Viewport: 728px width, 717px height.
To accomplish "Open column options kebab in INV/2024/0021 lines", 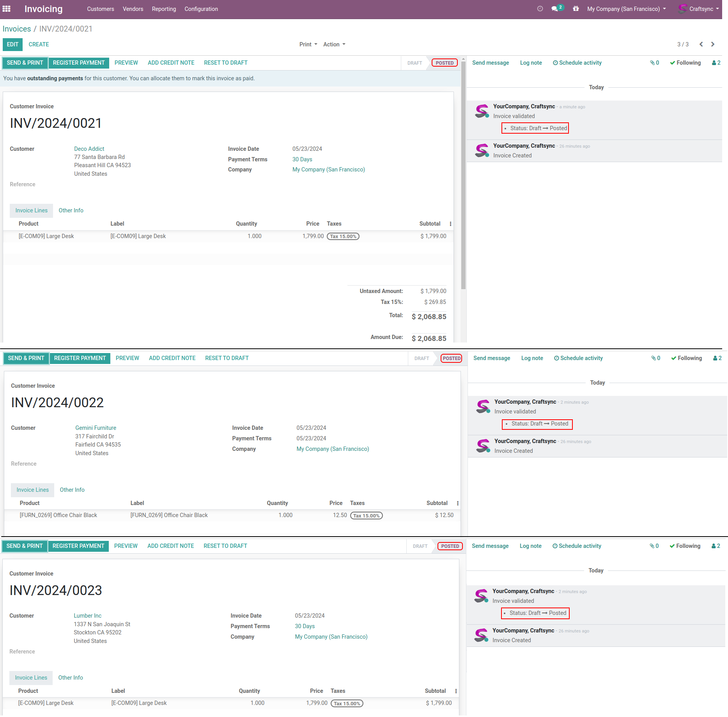I will [x=450, y=224].
